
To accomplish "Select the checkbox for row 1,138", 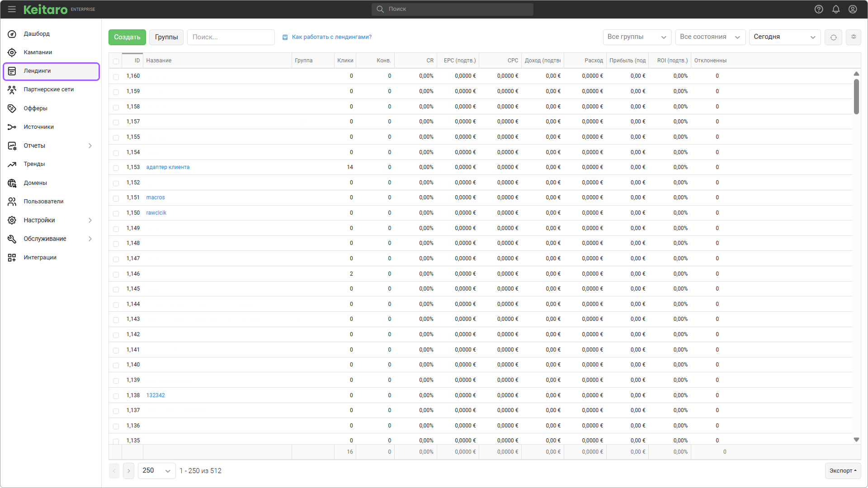I will [x=116, y=396].
